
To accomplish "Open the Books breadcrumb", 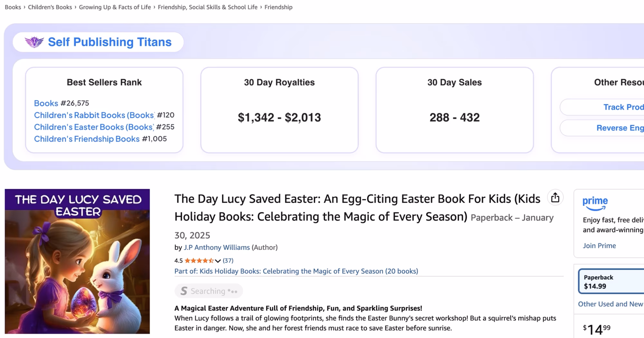I will [x=13, y=7].
